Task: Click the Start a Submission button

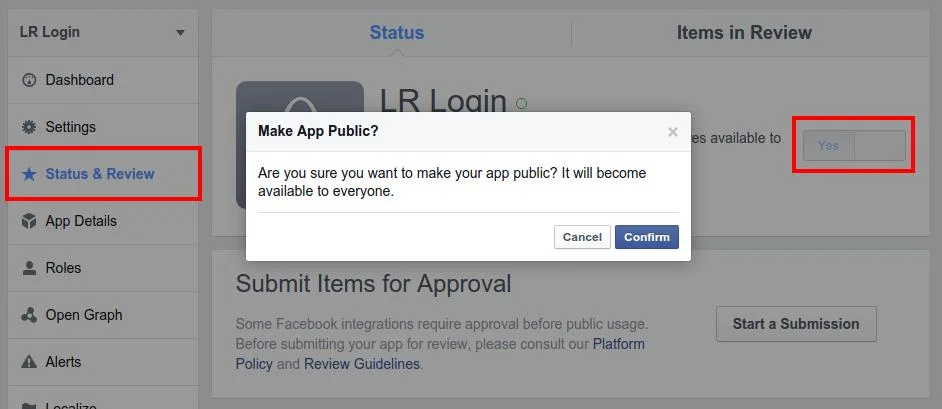Action: click(x=796, y=324)
